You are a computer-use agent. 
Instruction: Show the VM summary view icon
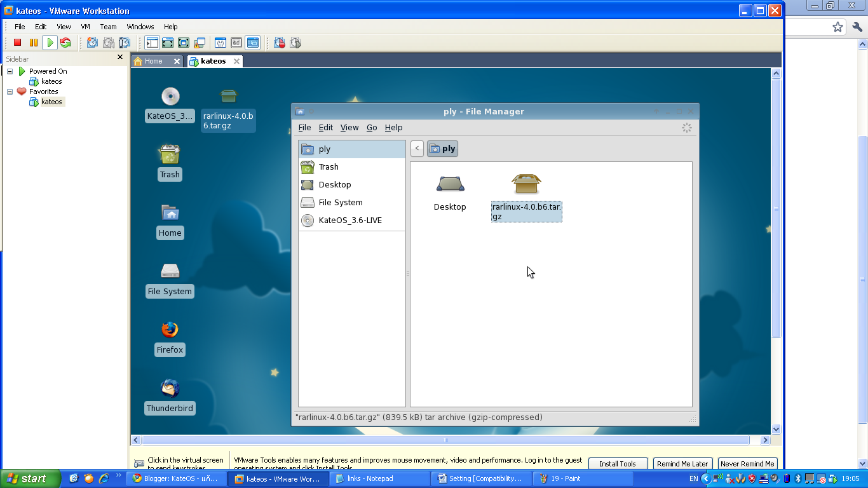(x=220, y=43)
